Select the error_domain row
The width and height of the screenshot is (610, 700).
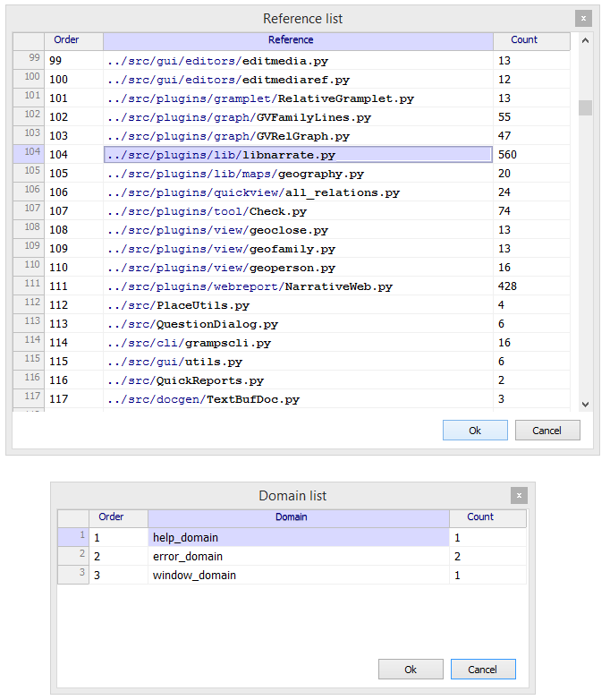299,556
